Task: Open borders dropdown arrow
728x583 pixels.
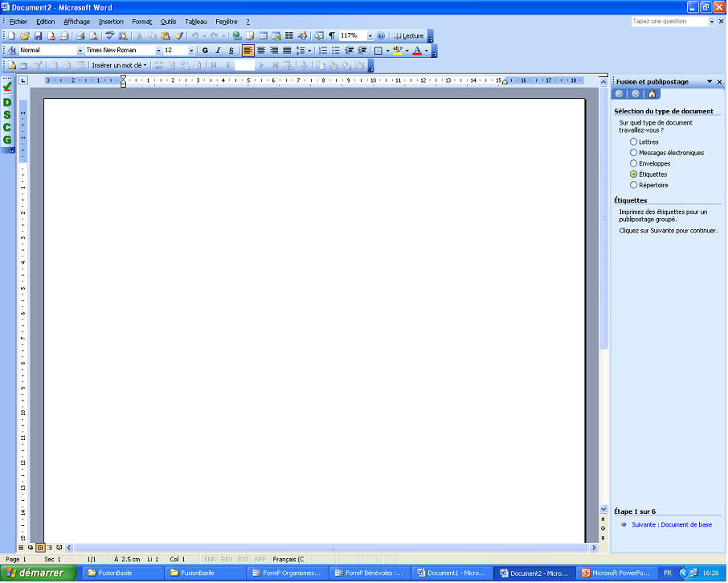Action: (x=387, y=50)
